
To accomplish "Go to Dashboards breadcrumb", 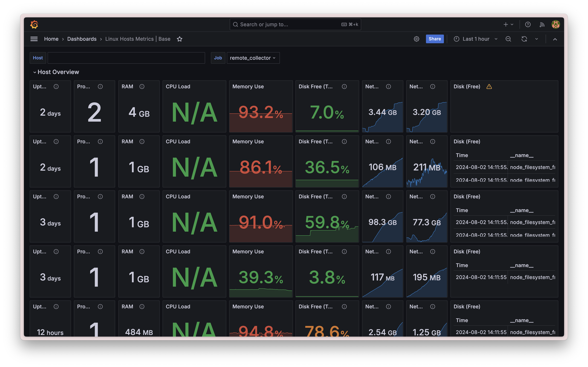I will pyautogui.click(x=82, y=39).
